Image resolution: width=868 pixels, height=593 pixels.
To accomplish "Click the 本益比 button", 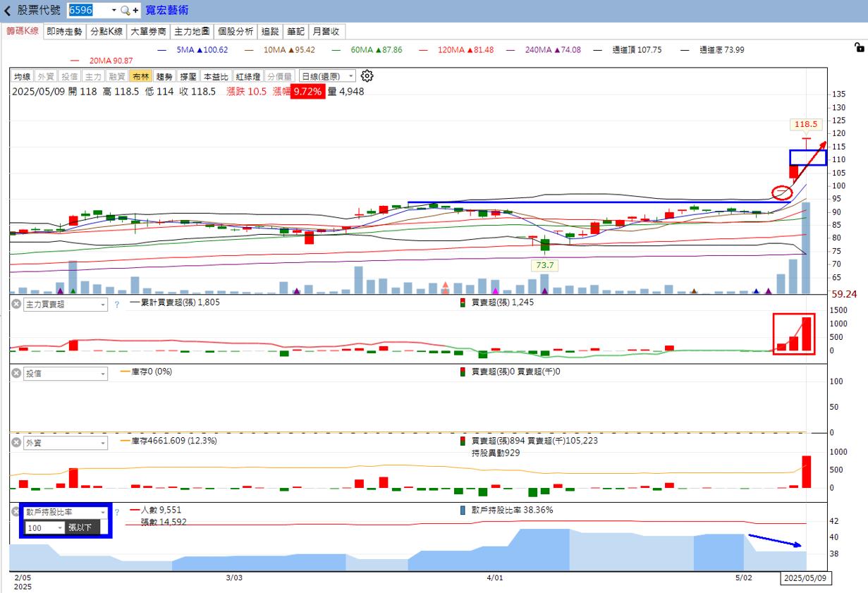I will pos(217,76).
